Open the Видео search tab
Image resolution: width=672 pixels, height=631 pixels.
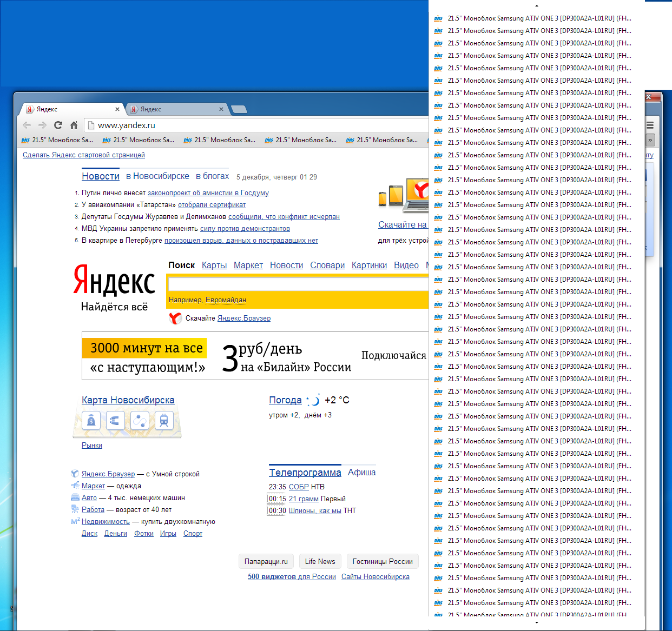tap(406, 265)
